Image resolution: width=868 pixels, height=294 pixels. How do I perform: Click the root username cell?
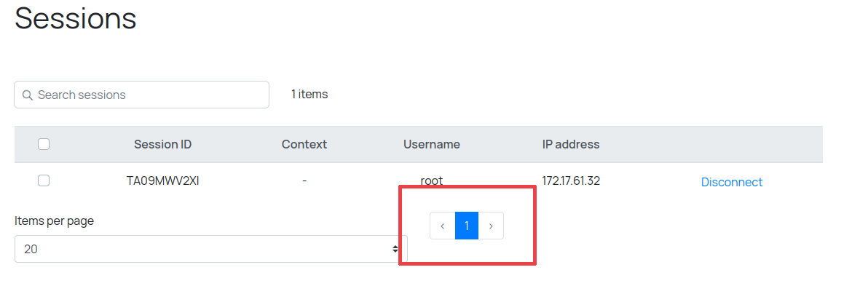click(x=432, y=180)
